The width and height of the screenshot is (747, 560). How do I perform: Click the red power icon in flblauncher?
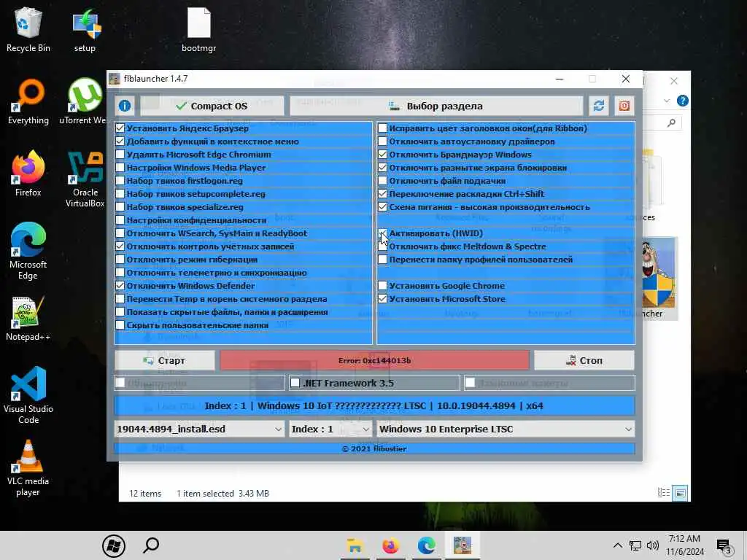[624, 106]
